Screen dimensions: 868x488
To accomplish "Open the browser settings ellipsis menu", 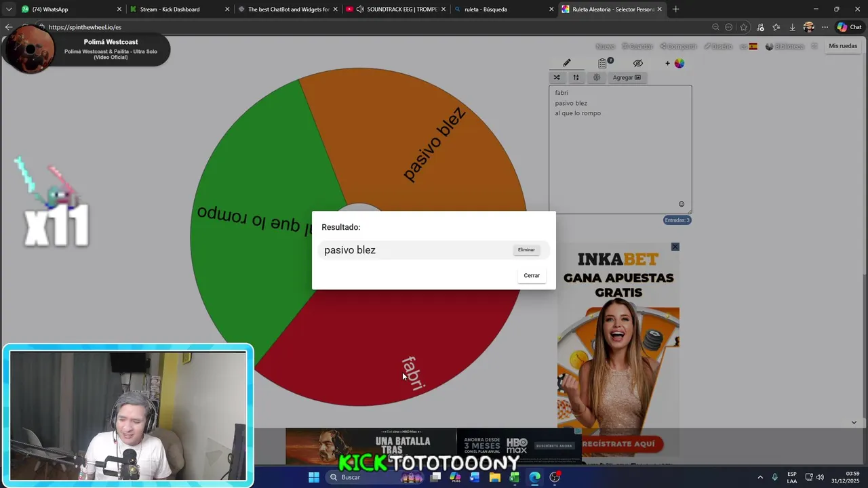I will click(825, 27).
